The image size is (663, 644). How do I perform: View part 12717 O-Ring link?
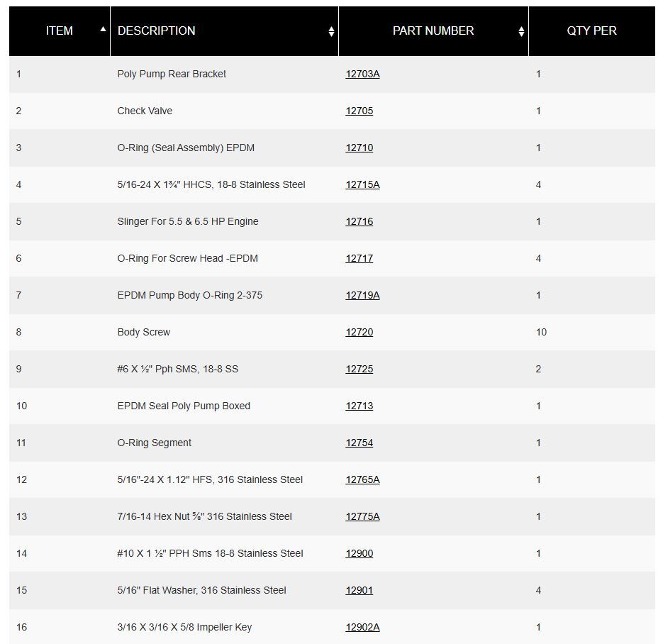tap(359, 258)
